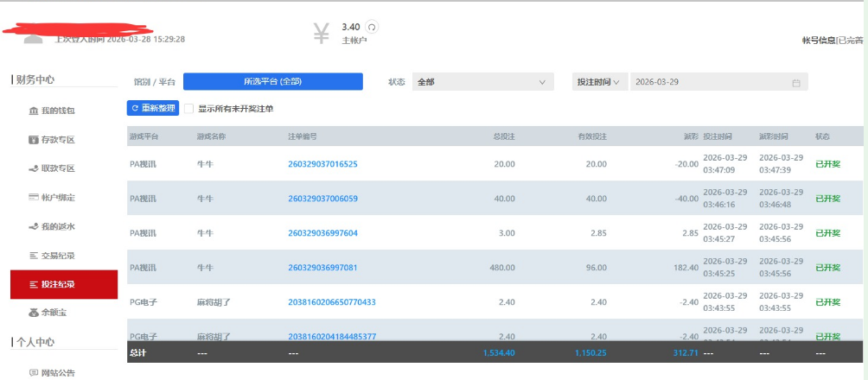The height and width of the screenshot is (380, 868).
Task: Toggle 显示所有未开奖注单 checkbox
Action: click(x=188, y=109)
